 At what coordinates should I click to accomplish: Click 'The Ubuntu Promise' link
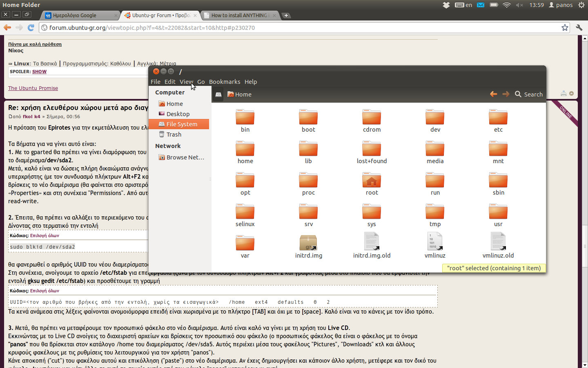point(33,88)
